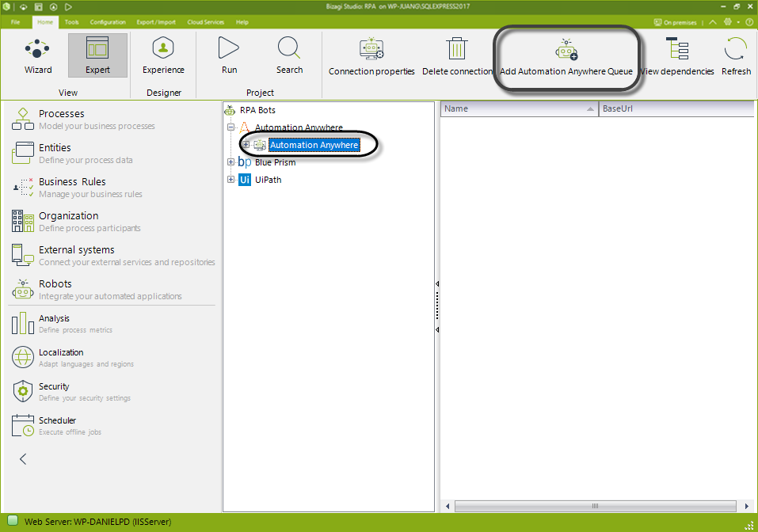Select the Home ribbon tab
The height and width of the screenshot is (532, 758).
(45, 22)
